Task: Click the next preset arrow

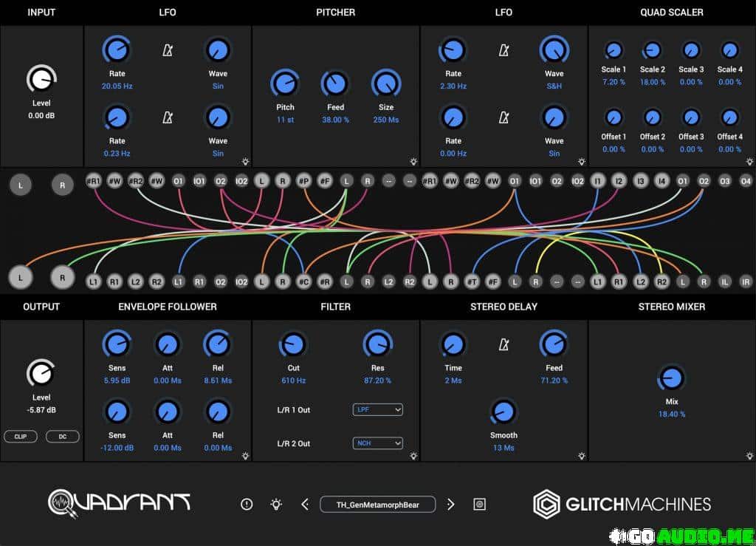Action: pos(451,504)
